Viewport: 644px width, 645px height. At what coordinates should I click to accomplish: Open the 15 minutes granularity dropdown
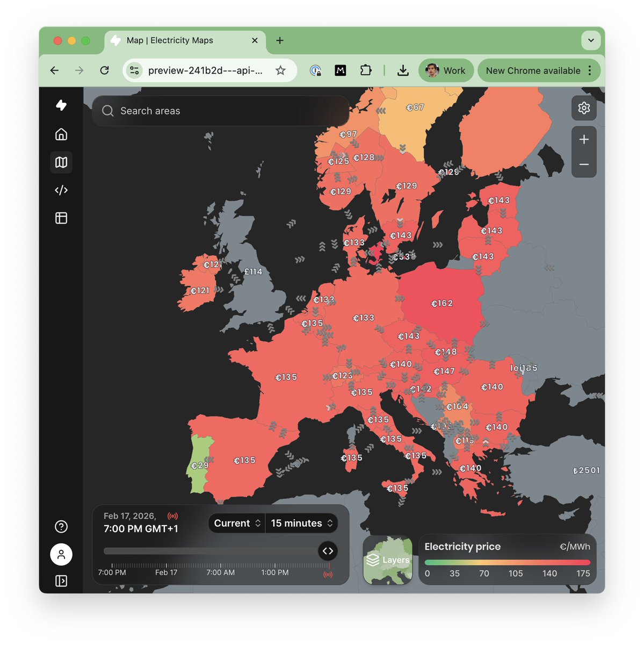302,523
